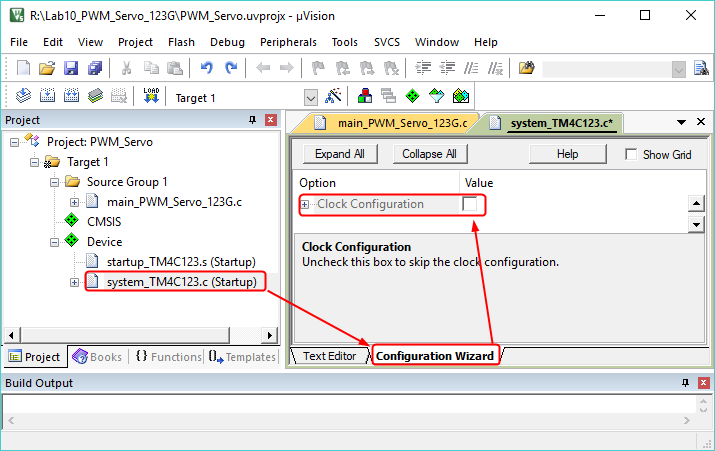
Task: Click the Download to flash LOAD icon
Action: pyautogui.click(x=152, y=97)
